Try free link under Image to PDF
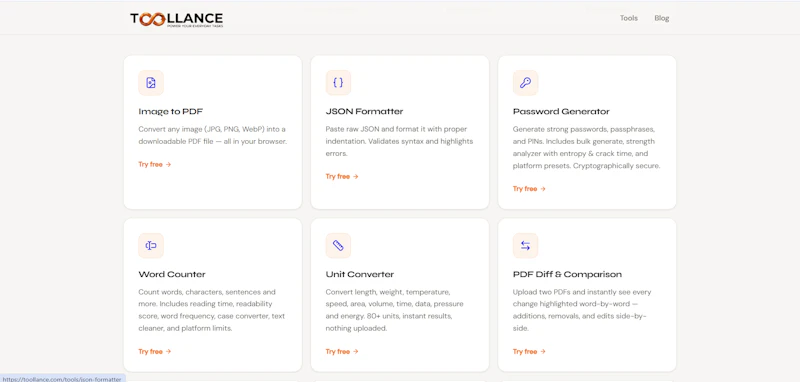 [x=155, y=164]
